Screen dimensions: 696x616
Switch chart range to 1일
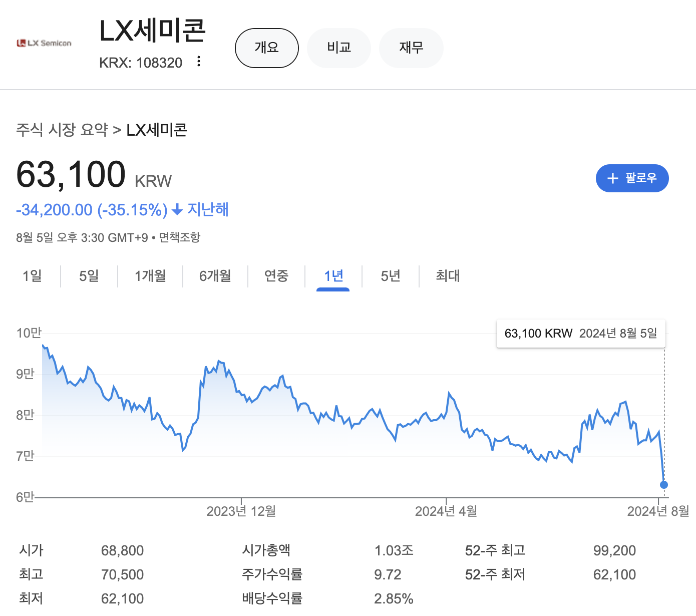pos(32,276)
